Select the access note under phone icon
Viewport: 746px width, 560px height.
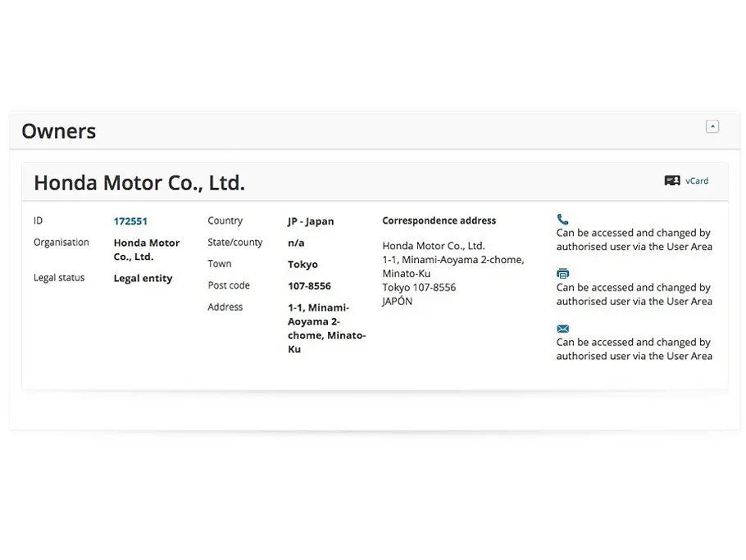coord(635,239)
